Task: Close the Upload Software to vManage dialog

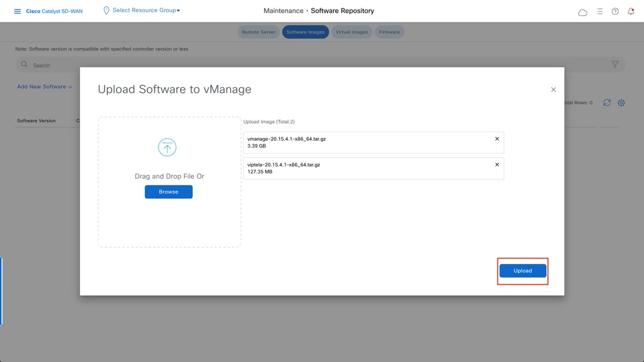Action: 553,90
